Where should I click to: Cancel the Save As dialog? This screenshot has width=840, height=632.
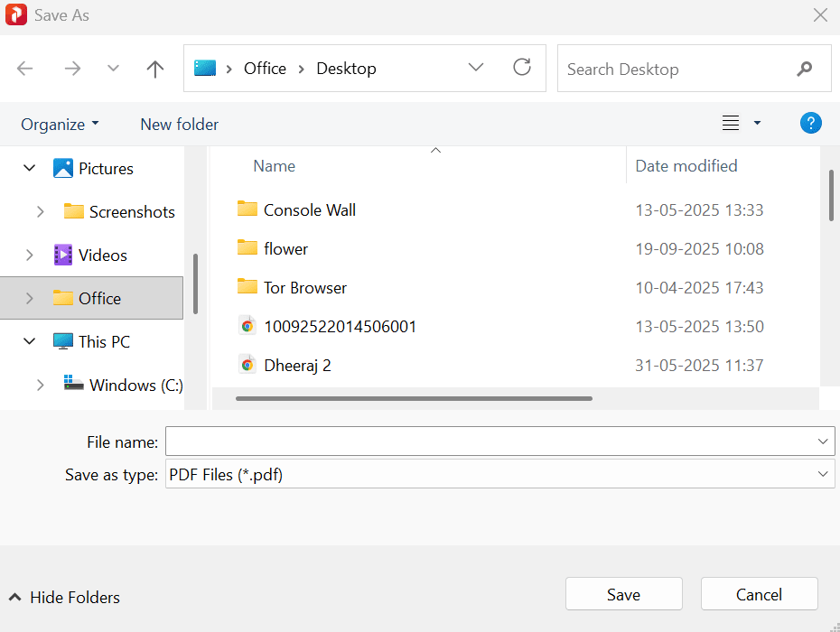tap(759, 593)
